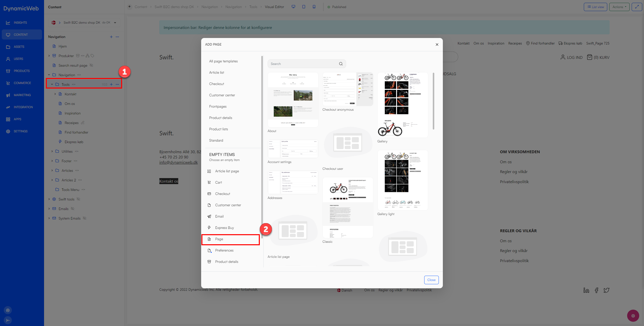Click the search magnifier icon in dialog

(341, 64)
